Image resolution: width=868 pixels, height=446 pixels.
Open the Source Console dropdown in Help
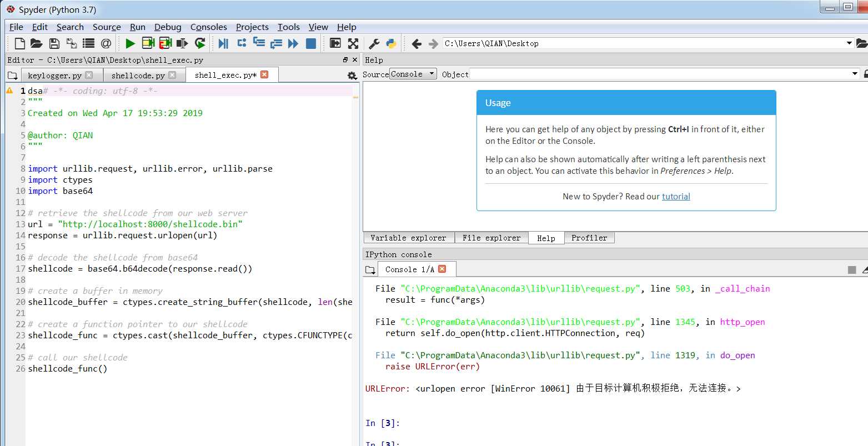pyautogui.click(x=413, y=74)
